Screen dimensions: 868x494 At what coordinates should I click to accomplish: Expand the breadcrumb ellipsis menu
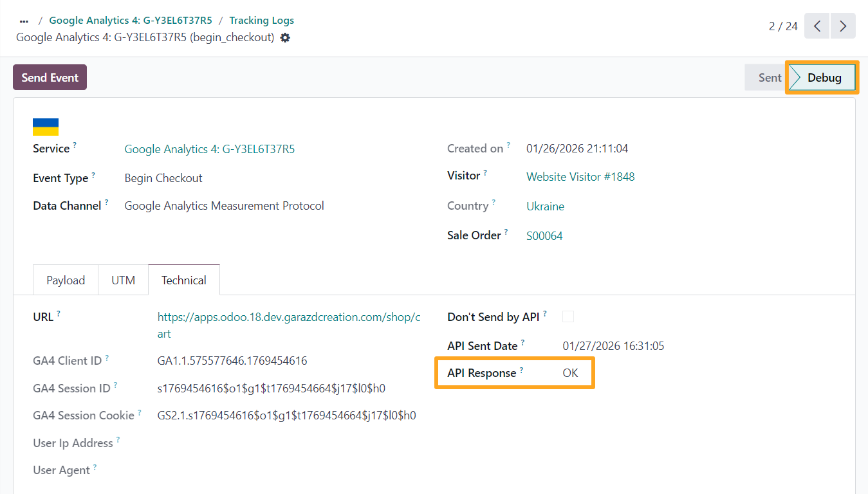coord(24,21)
